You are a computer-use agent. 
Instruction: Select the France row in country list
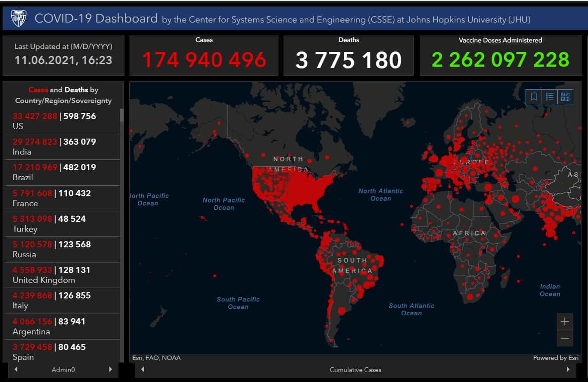(x=62, y=198)
